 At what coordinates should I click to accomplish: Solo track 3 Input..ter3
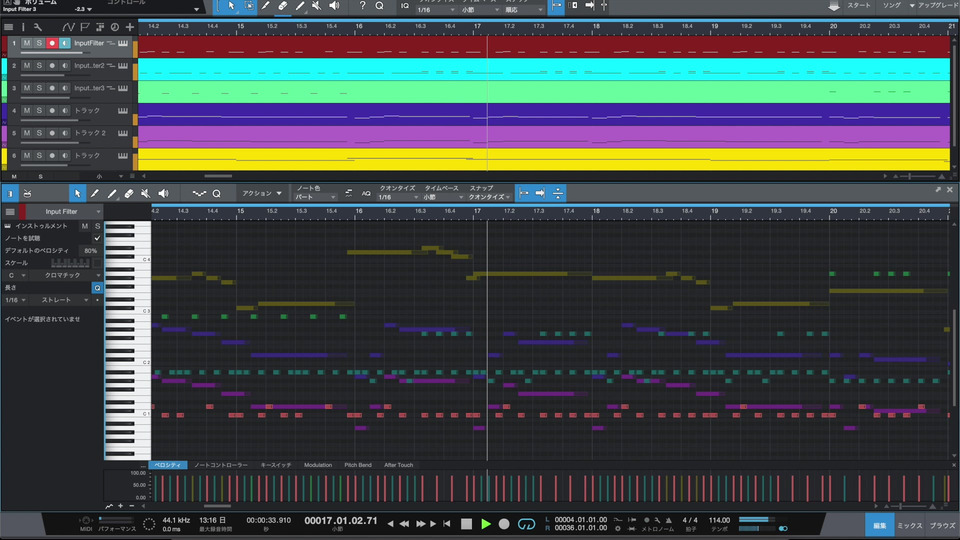(39, 88)
